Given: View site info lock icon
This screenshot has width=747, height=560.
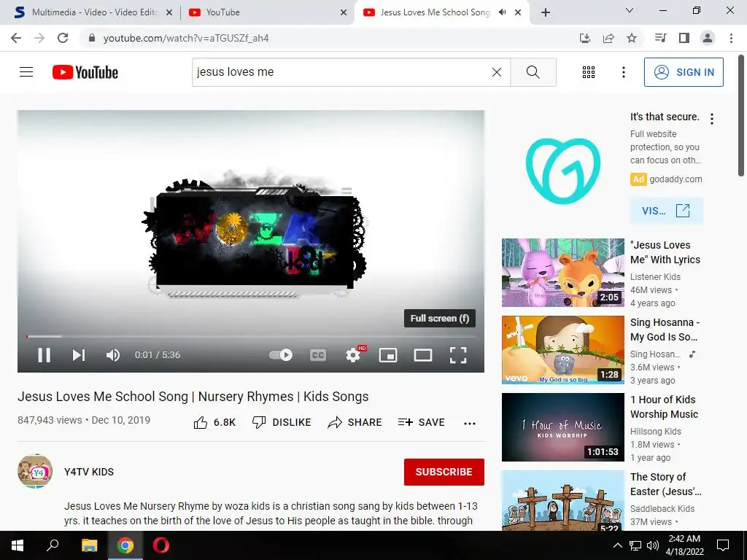Looking at the screenshot, I should pyautogui.click(x=92, y=38).
